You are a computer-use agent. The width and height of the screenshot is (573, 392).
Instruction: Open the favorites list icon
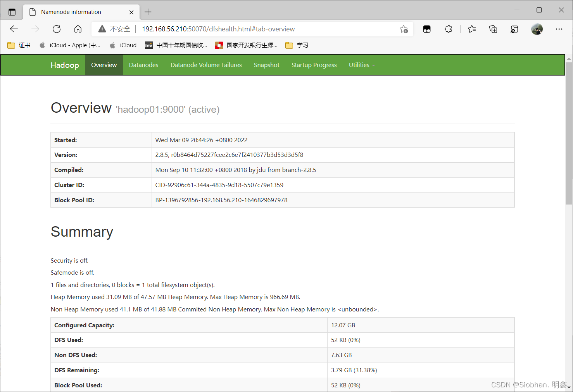click(x=472, y=29)
